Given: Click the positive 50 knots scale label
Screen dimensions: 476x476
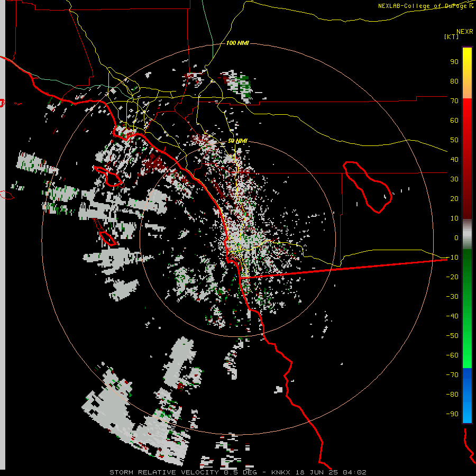Looking at the screenshot, I should click(454, 140).
